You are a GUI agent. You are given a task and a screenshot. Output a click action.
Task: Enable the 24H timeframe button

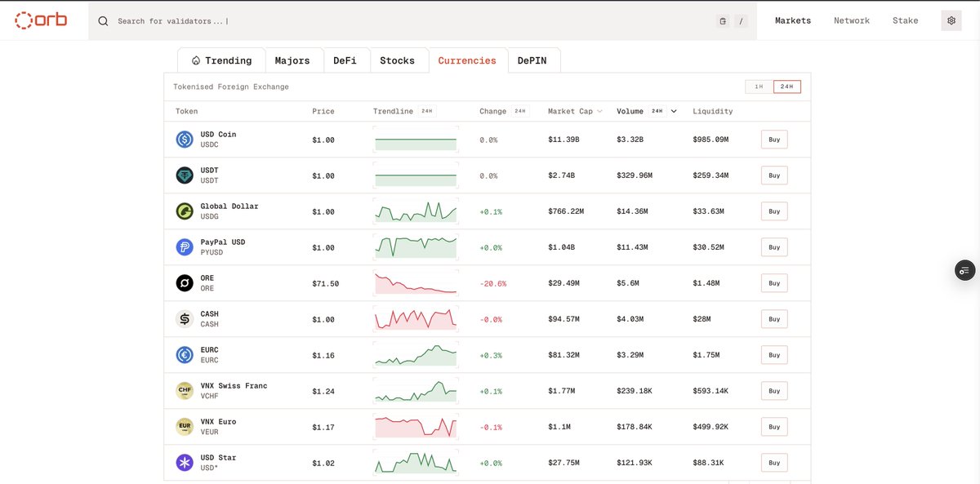tap(786, 86)
